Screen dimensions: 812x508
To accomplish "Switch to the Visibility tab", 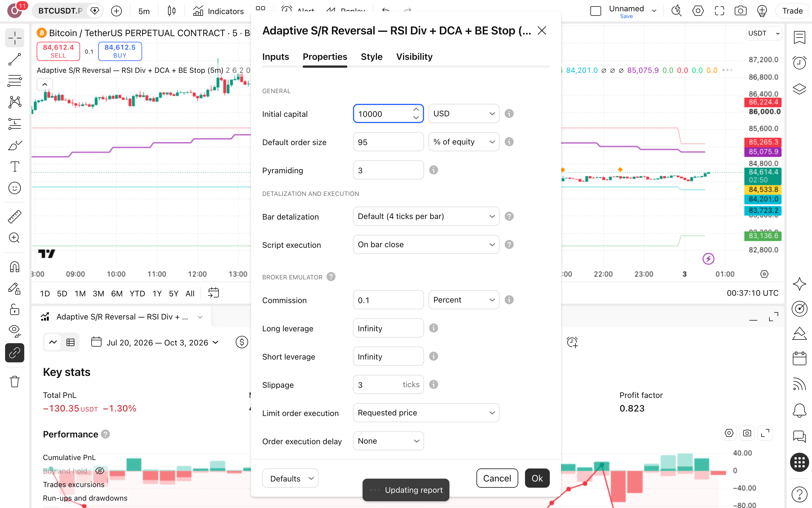I will click(414, 57).
